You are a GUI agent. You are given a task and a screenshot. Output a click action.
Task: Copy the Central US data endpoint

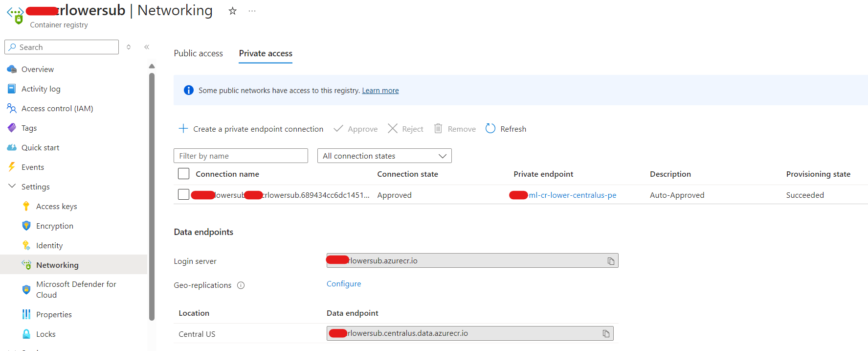(x=606, y=333)
